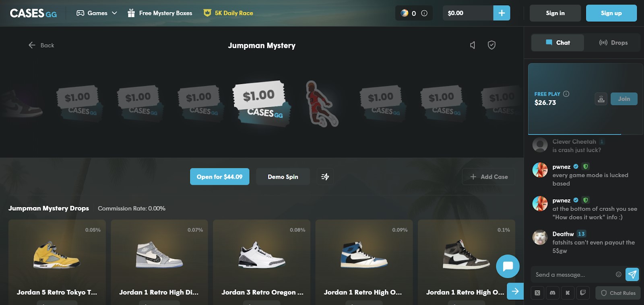
Task: Run a Demo Spin
Action: (x=283, y=176)
